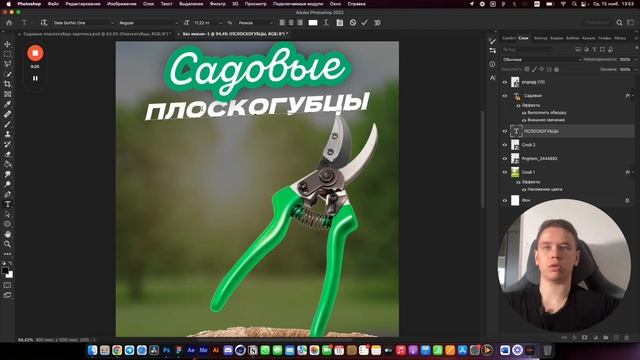
Task: Select the Horizontal Type tool
Action: point(7,204)
